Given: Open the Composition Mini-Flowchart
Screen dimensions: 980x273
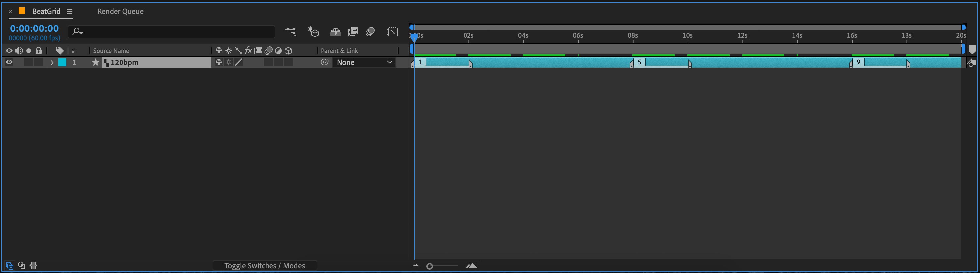Looking at the screenshot, I should pyautogui.click(x=291, y=32).
